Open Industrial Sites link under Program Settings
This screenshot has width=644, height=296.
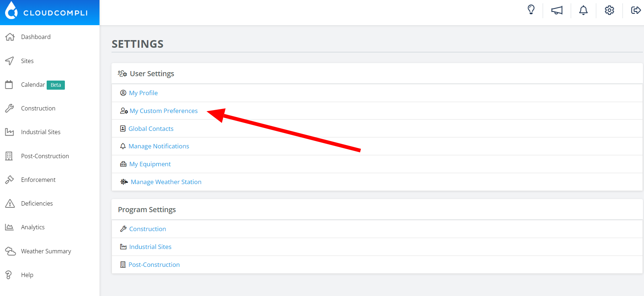coord(150,247)
